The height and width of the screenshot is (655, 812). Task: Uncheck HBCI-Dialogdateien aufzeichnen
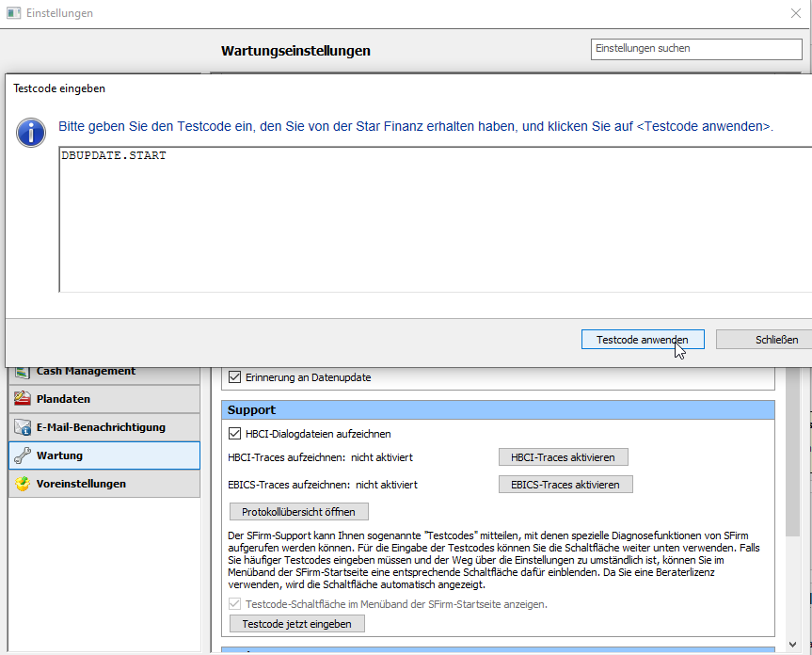coord(235,434)
